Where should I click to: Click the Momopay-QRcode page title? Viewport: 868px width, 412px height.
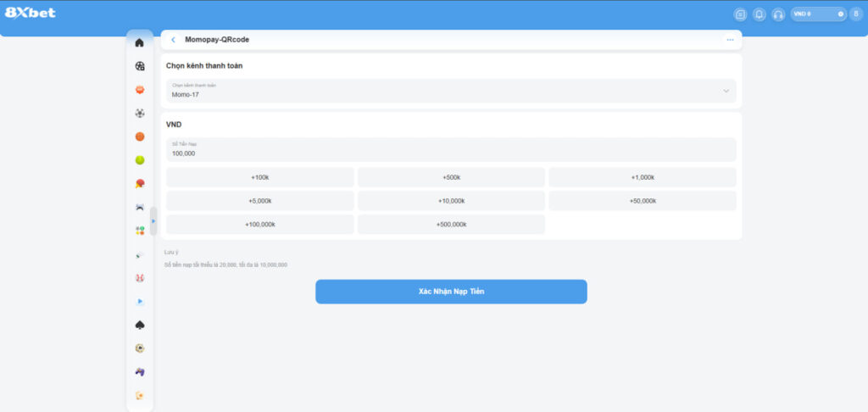(x=217, y=40)
